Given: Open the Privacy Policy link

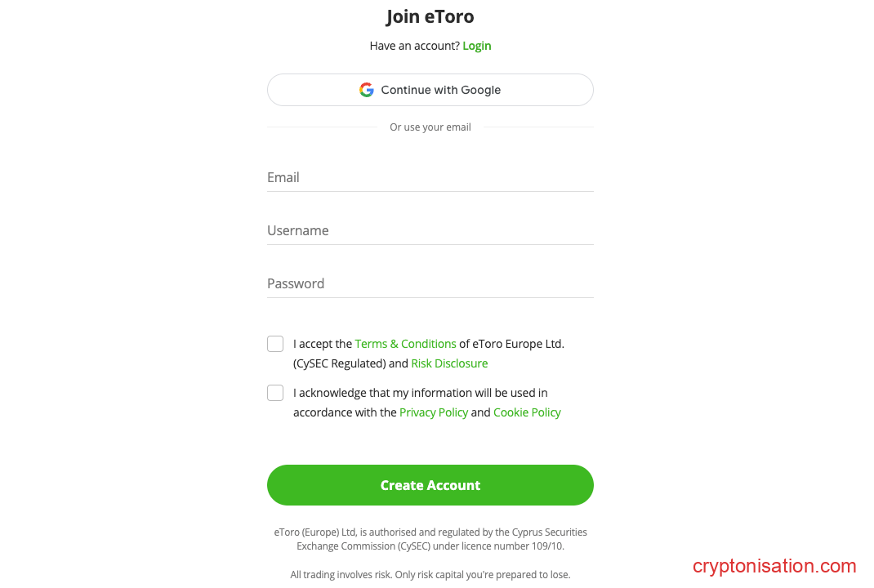Looking at the screenshot, I should click(x=434, y=412).
